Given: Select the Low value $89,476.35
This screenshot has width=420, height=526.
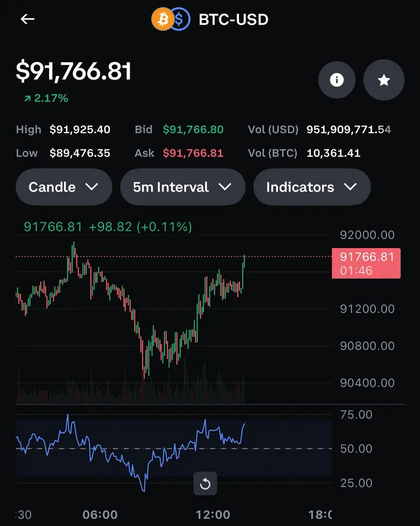Looking at the screenshot, I should coord(80,153).
